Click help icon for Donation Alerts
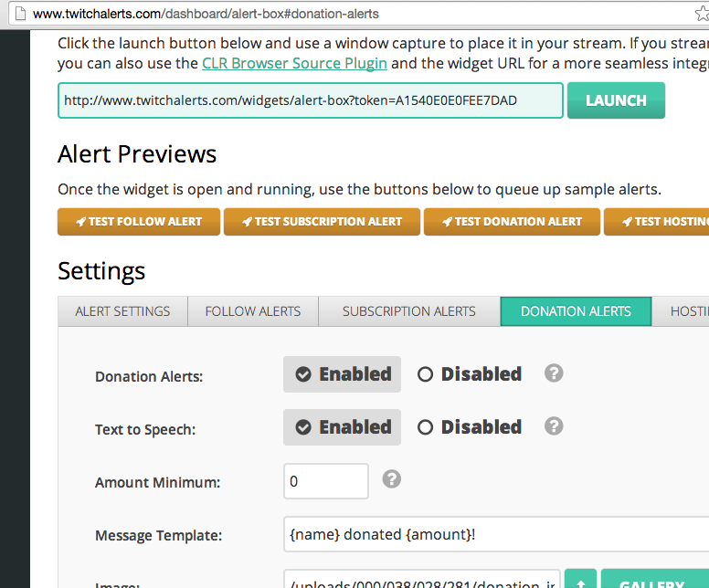Image resolution: width=709 pixels, height=588 pixels. coord(554,373)
